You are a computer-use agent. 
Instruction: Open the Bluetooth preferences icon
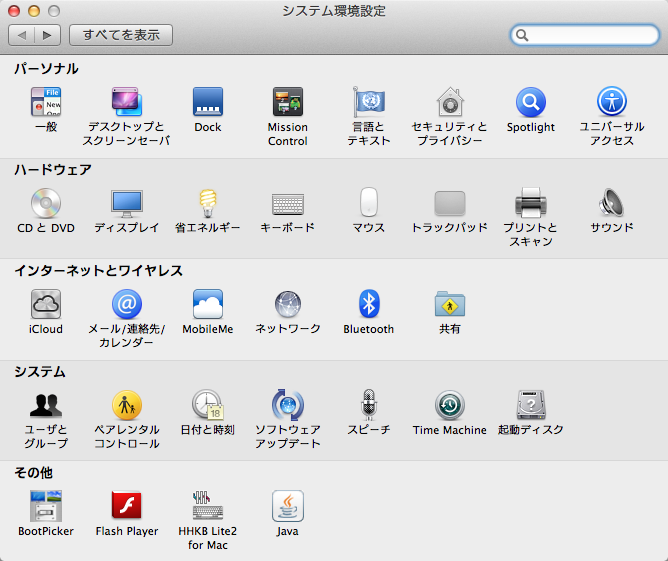tap(369, 304)
